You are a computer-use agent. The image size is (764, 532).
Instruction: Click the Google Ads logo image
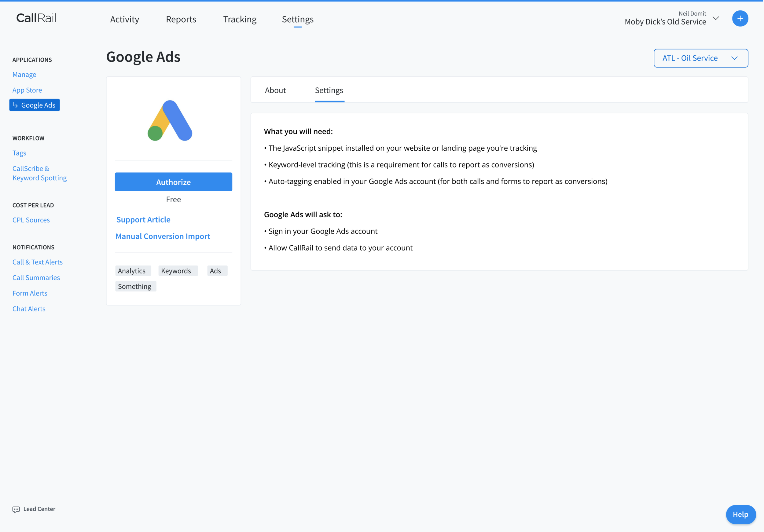[170, 120]
